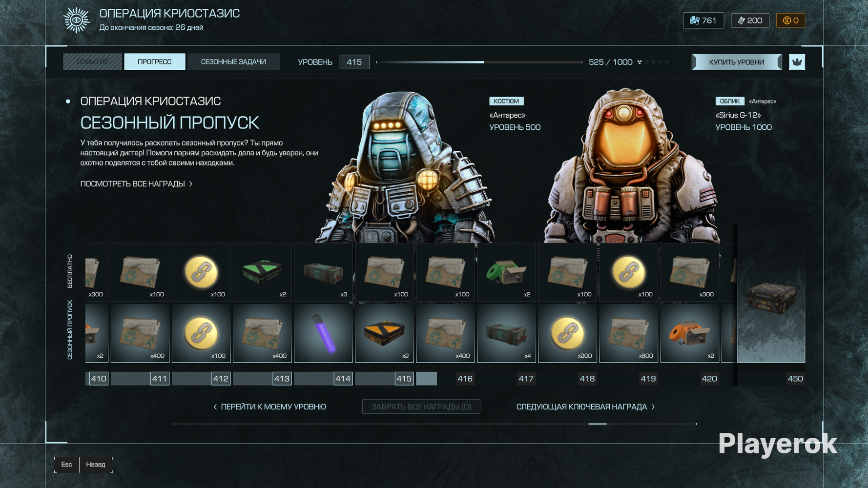This screenshot has height=488, width=868.
Task: Open the Сезонные задачи tab
Action: [233, 62]
